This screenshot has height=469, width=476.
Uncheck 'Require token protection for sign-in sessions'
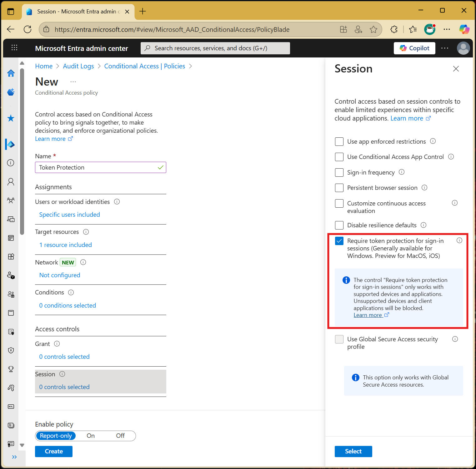click(x=339, y=241)
